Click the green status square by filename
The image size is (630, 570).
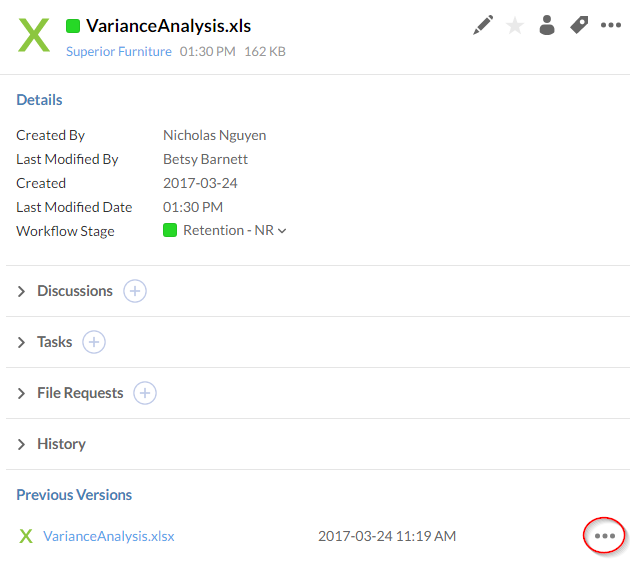[73, 26]
